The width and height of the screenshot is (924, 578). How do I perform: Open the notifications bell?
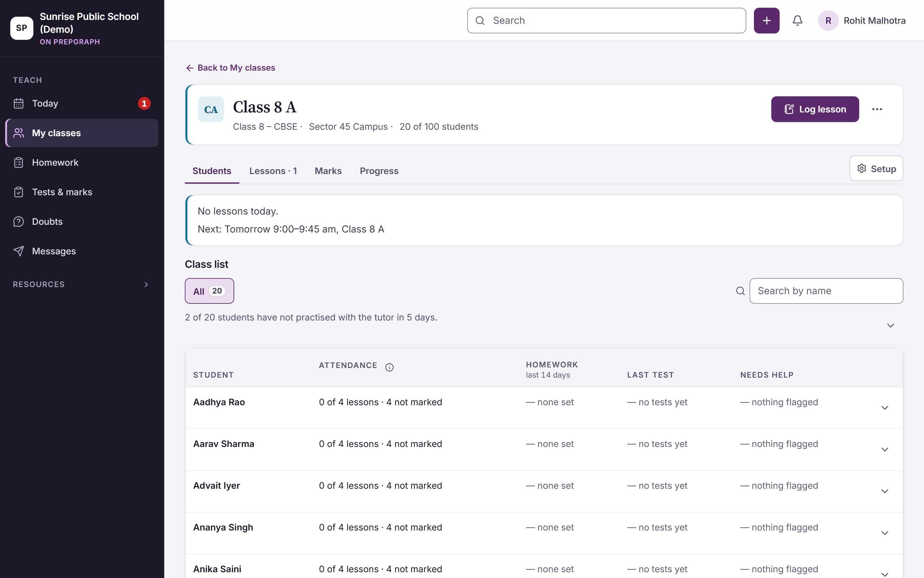797,21
